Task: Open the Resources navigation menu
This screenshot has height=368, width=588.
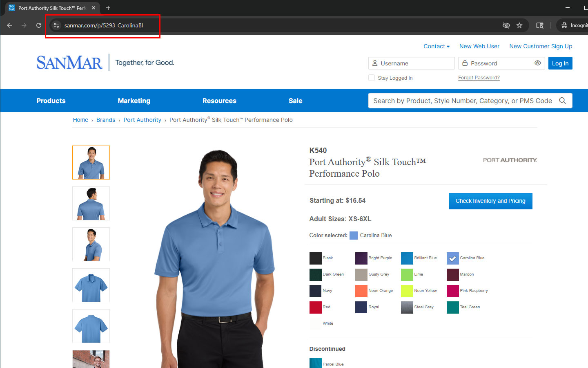Action: click(x=219, y=101)
